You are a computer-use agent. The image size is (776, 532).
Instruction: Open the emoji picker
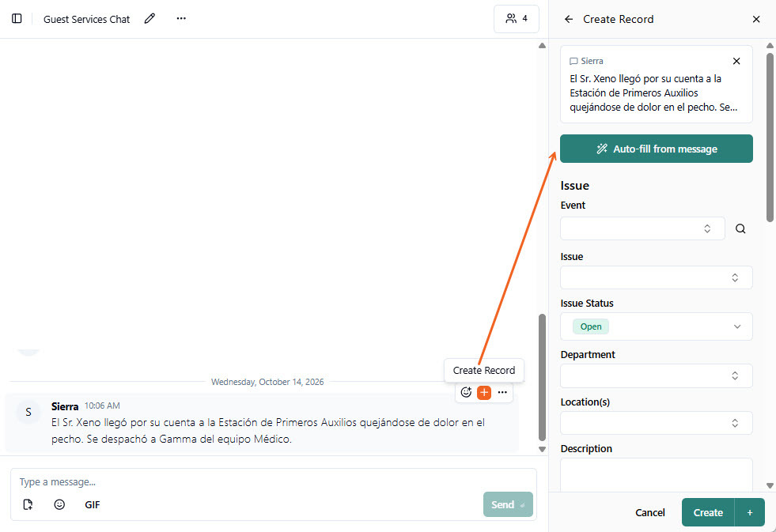[59, 504]
